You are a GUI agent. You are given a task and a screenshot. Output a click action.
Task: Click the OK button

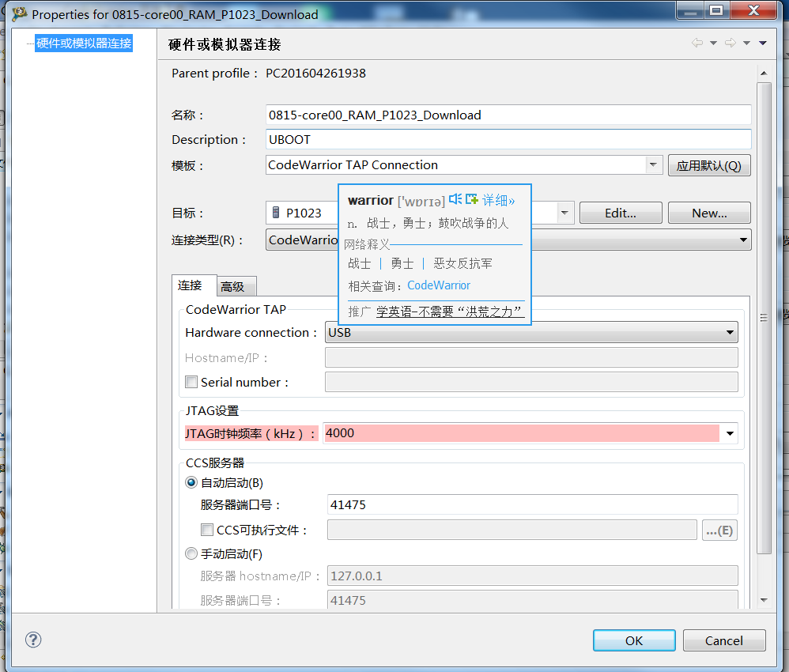634,640
